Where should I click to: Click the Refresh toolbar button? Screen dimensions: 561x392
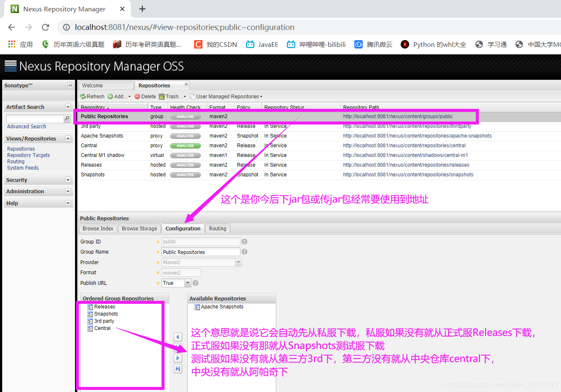92,97
